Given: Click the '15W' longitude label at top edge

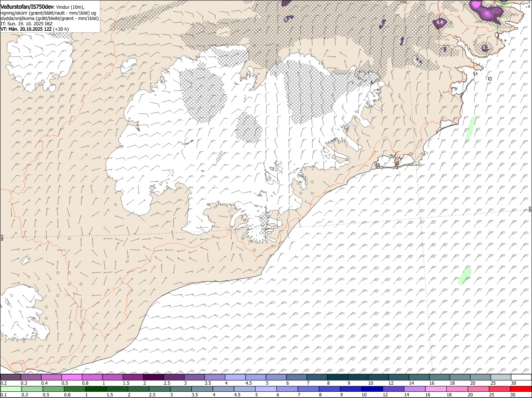Looking at the screenshot, I should click(x=402, y=2).
